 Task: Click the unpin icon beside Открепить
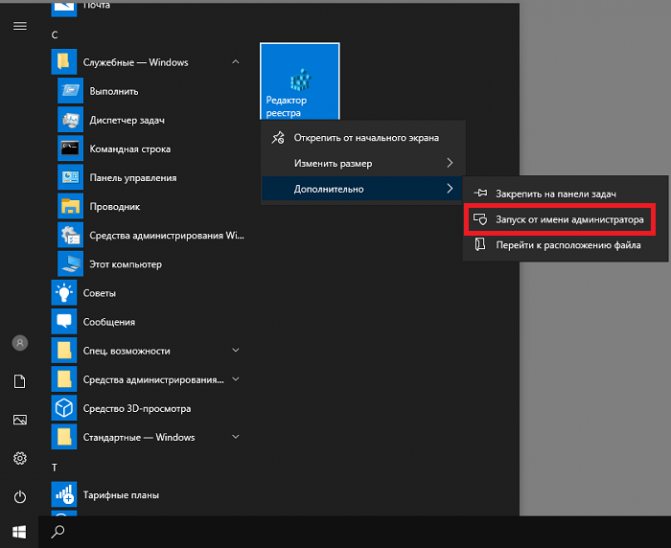(x=278, y=138)
